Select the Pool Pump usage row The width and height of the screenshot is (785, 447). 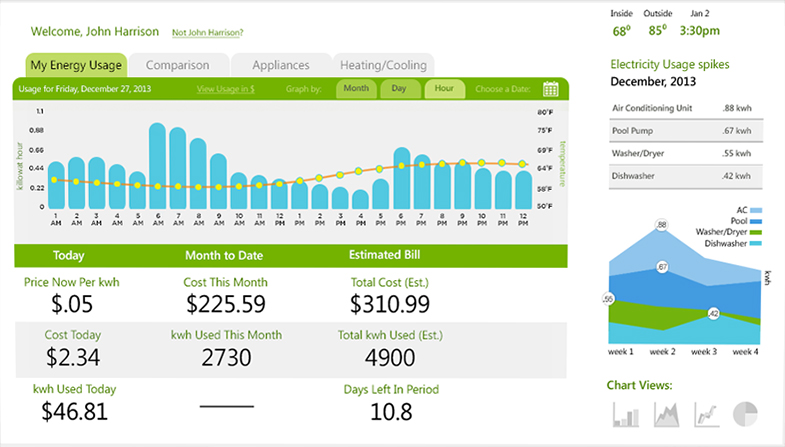pos(685,130)
